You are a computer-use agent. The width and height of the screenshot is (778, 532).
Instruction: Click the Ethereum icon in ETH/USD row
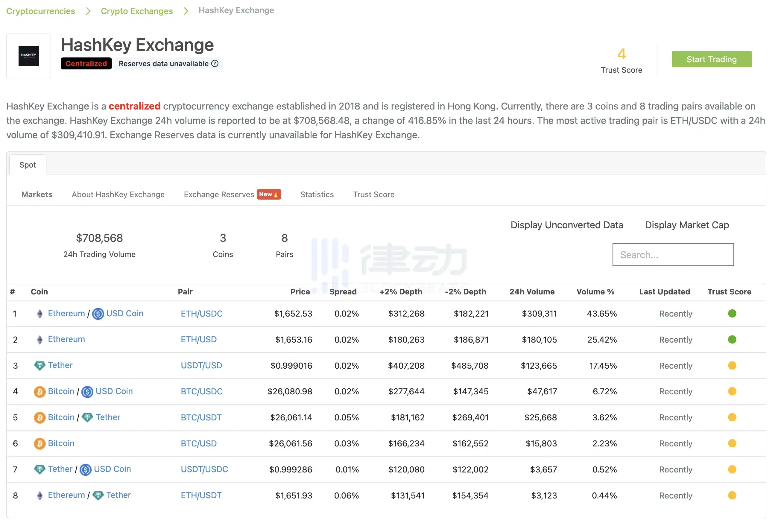40,340
